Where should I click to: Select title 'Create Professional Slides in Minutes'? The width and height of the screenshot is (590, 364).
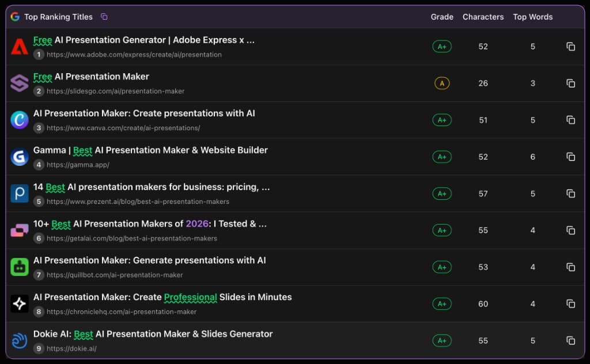[x=212, y=297]
